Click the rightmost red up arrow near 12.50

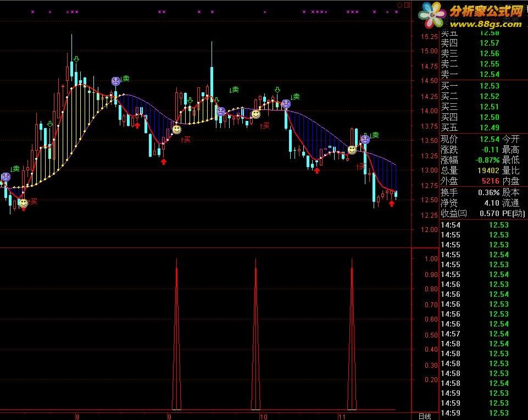point(391,203)
